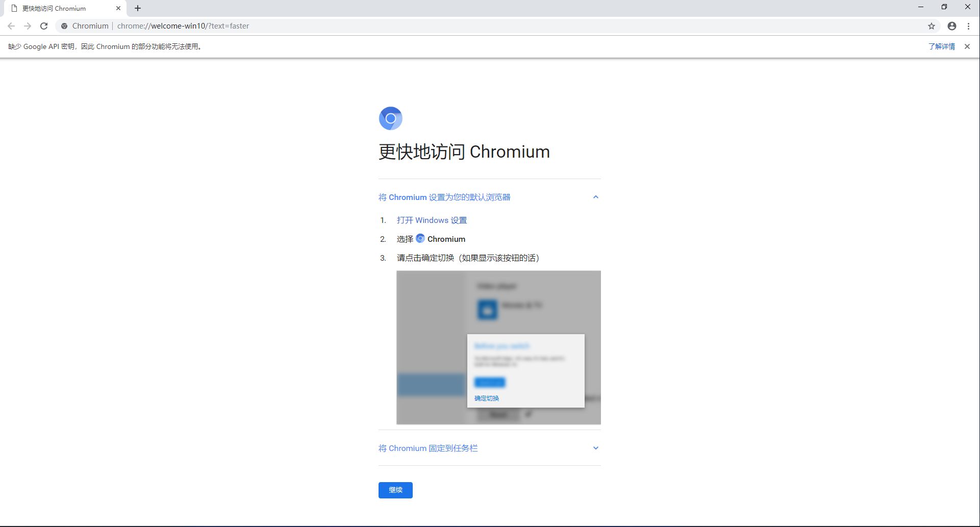The width and height of the screenshot is (980, 527).
Task: Expand the 固定到任务栏 section chevron
Action: 595,448
